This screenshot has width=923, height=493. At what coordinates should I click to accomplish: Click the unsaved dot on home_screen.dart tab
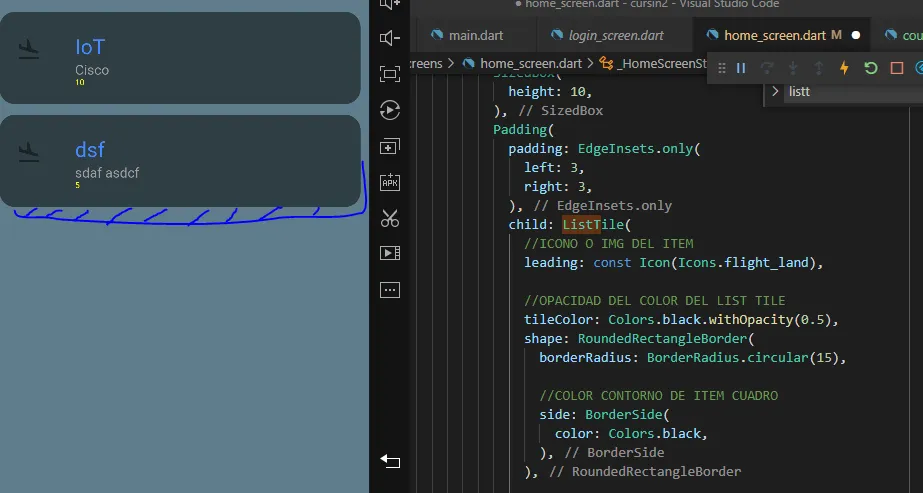[x=856, y=35]
